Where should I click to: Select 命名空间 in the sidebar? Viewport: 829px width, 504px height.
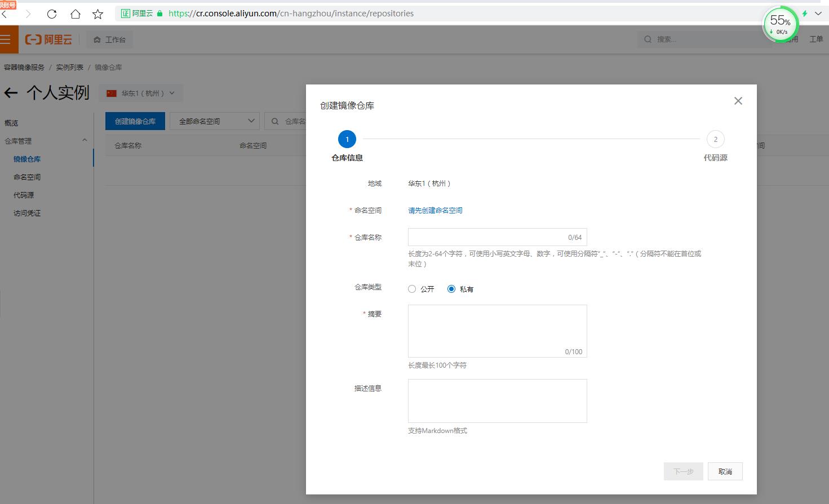[27, 177]
